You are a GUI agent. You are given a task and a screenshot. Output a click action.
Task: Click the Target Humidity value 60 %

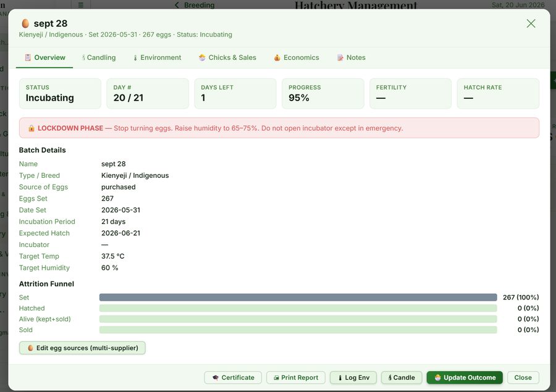tap(109, 268)
